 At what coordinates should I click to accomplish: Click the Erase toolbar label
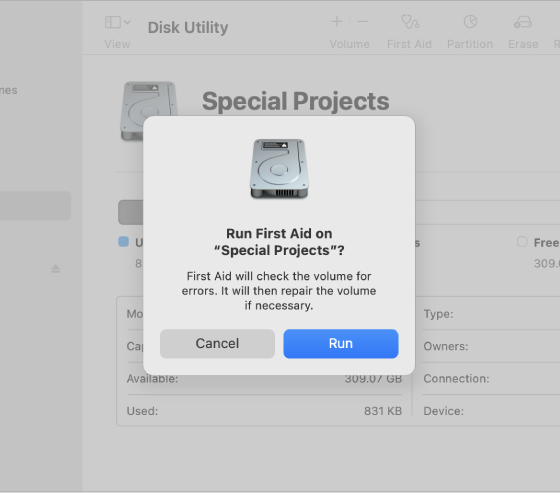[x=523, y=44]
